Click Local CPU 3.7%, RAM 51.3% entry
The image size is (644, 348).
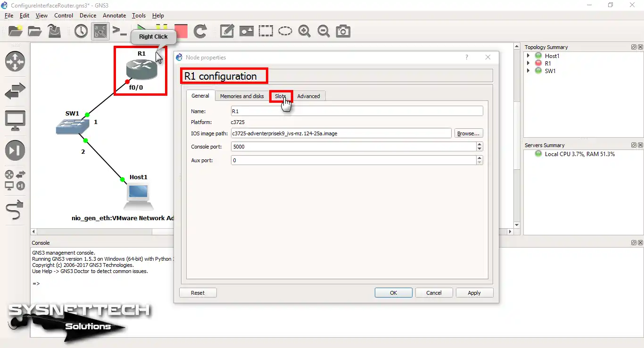pos(579,154)
